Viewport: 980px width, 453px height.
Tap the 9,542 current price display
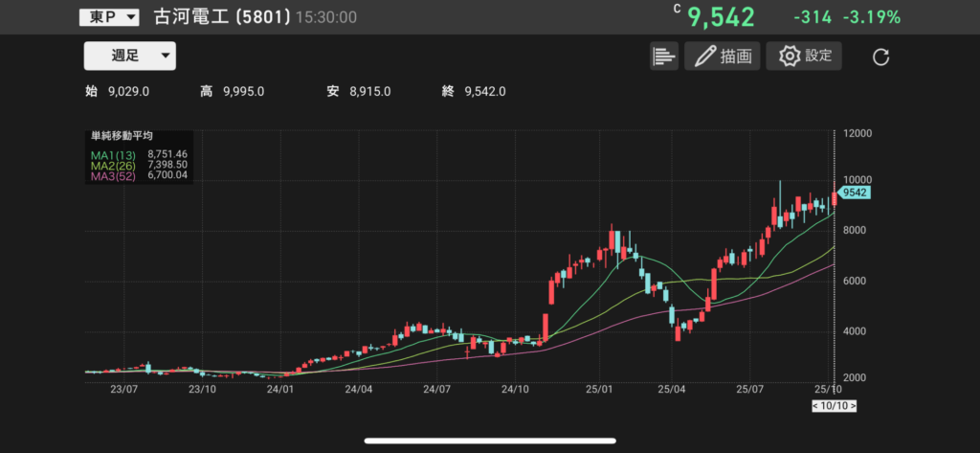(x=721, y=17)
